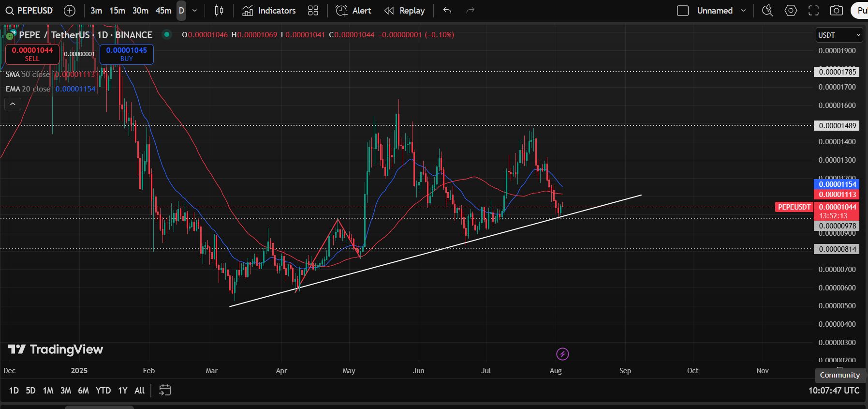Viewport: 868px width, 409px height.
Task: Collapse the indicator legend with chevron
Action: tap(13, 104)
